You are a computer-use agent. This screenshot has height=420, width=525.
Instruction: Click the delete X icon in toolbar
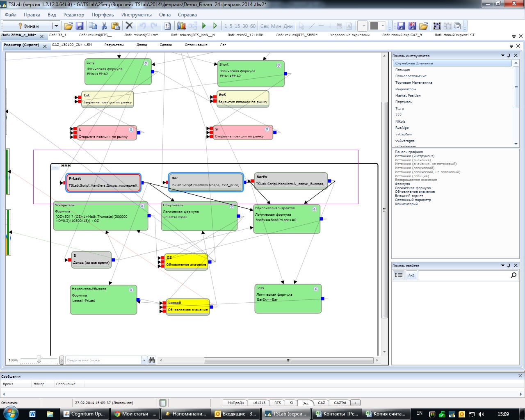(129, 26)
